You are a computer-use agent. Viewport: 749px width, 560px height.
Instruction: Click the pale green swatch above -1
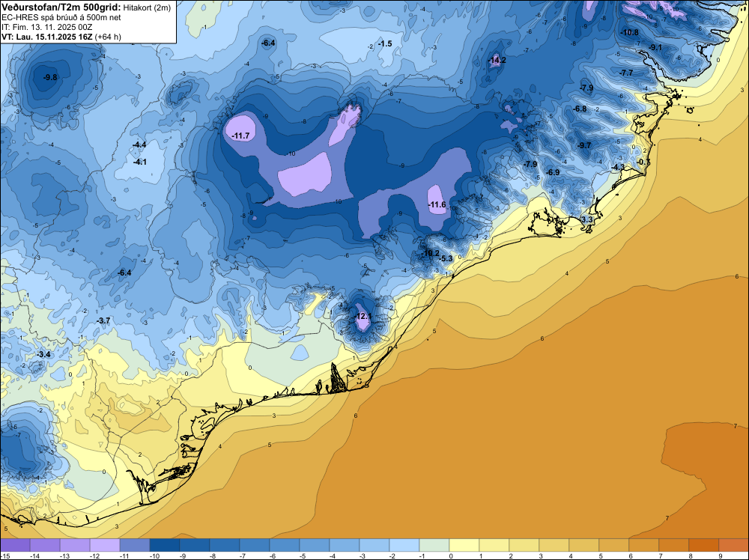click(x=434, y=545)
